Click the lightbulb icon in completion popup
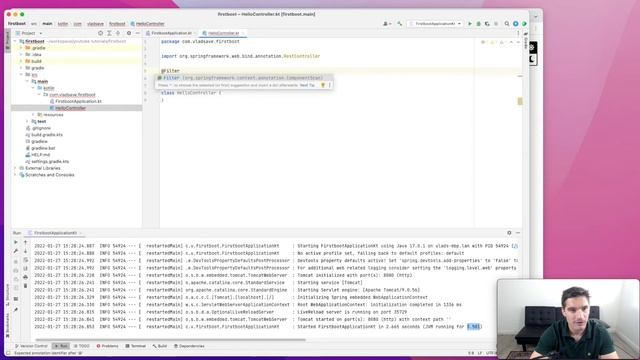Screen dimensions: 640x360 323,85
